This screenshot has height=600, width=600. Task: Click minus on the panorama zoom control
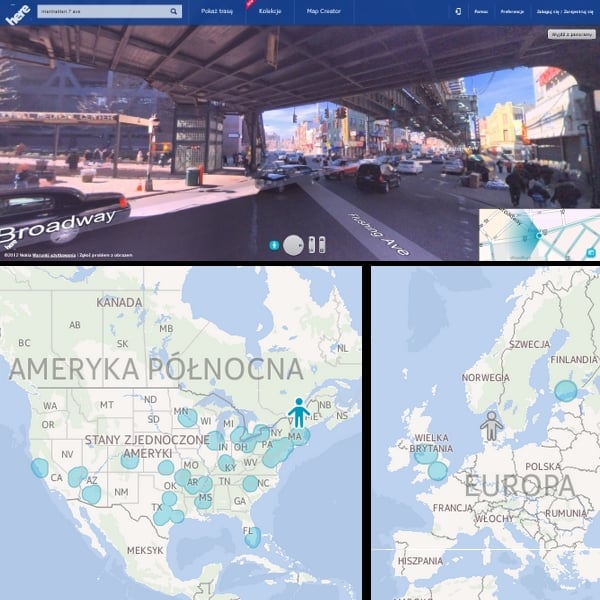[x=311, y=249]
